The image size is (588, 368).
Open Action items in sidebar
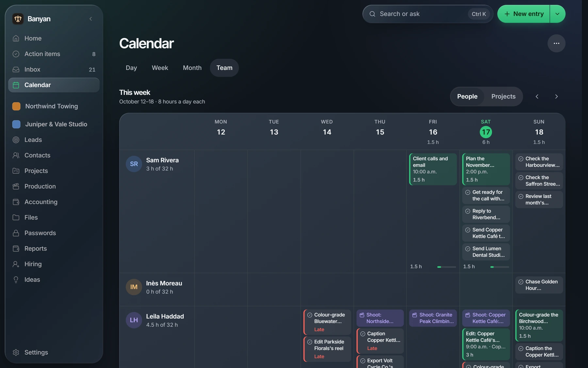pyautogui.click(x=54, y=54)
